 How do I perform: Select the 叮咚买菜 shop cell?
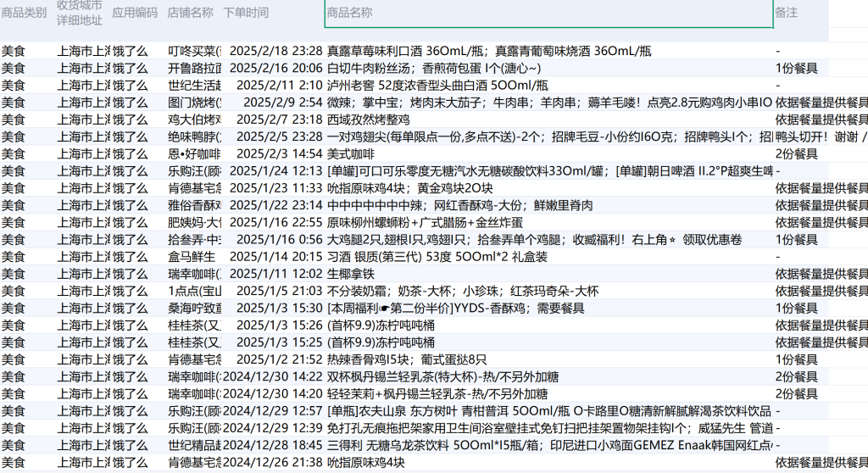pyautogui.click(x=194, y=51)
